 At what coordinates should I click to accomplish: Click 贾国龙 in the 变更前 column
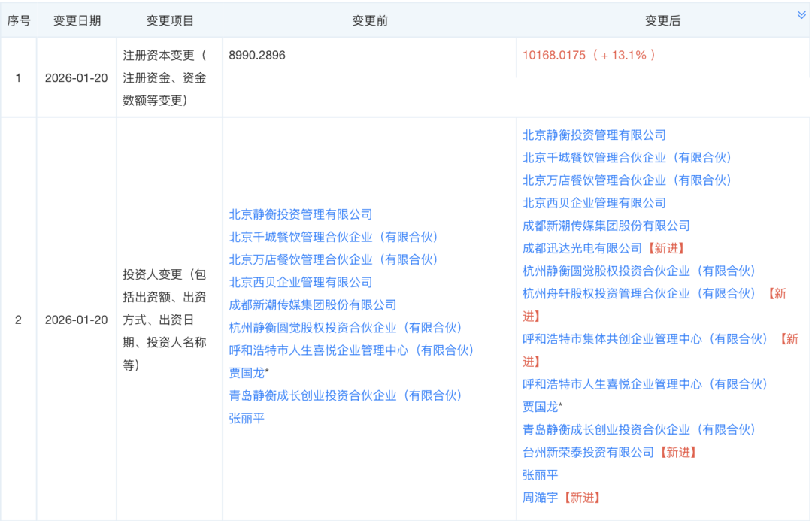pos(247,373)
